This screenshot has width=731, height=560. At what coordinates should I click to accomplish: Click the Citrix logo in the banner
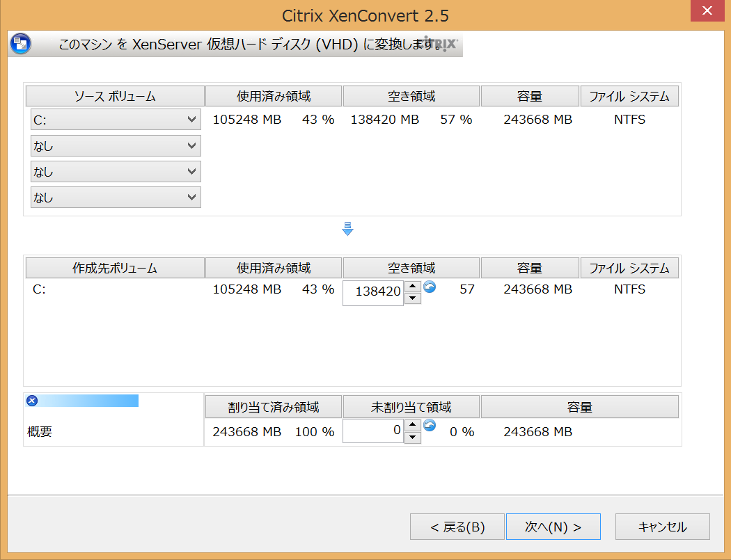pyautogui.click(x=439, y=44)
